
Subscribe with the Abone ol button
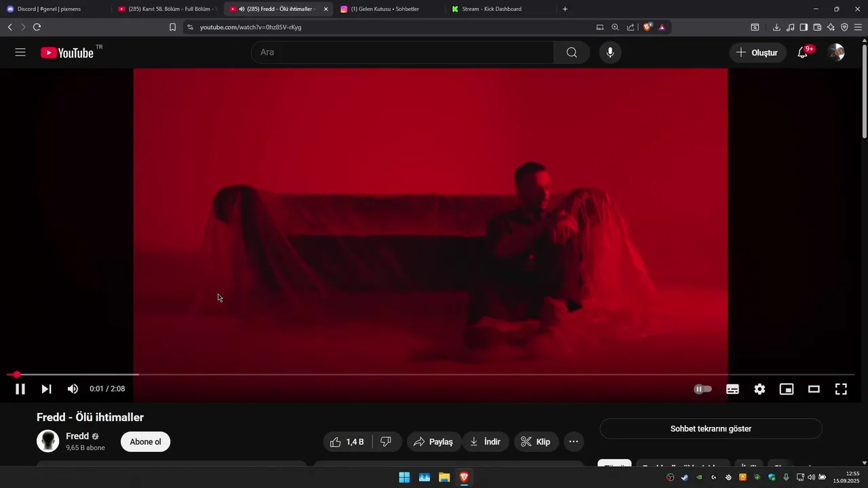click(x=145, y=441)
